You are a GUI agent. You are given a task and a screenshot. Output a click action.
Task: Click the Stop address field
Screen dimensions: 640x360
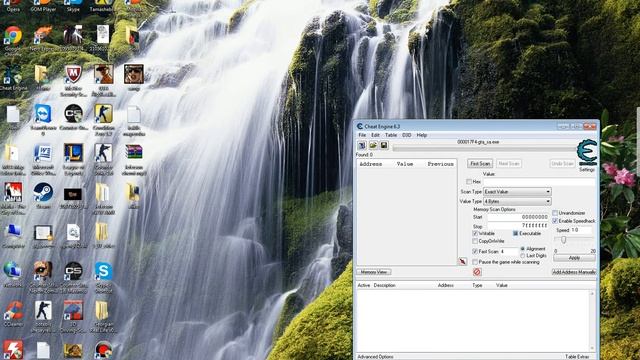[x=518, y=226]
